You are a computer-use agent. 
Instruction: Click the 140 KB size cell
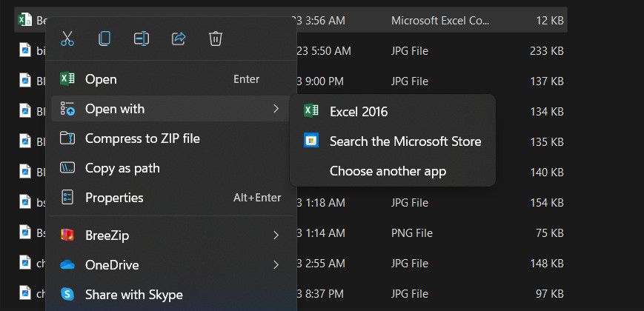(x=547, y=173)
